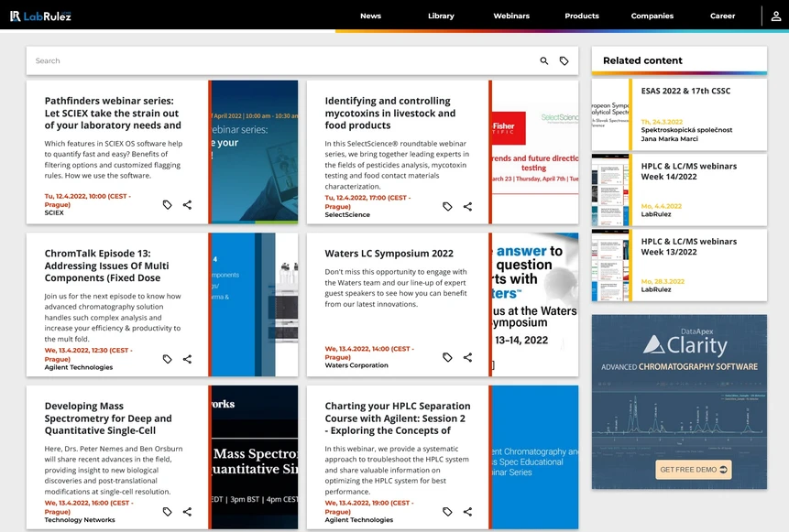
Task: Click tag icon on Waters LC Symposium card
Action: [447, 357]
